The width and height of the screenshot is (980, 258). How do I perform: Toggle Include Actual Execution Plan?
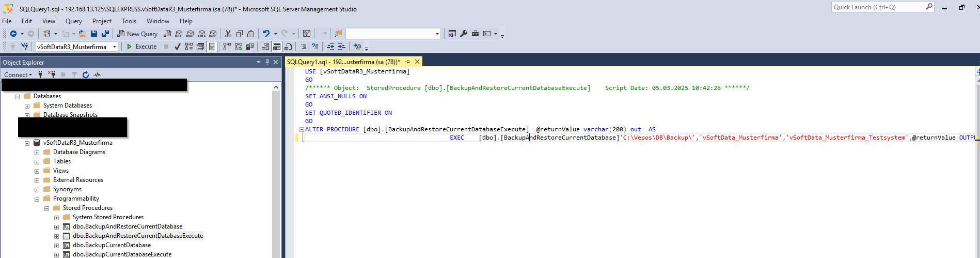pyautogui.click(x=227, y=47)
